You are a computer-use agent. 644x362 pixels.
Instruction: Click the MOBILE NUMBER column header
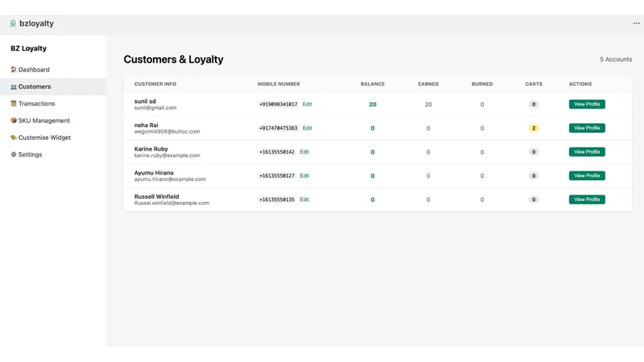[279, 84]
